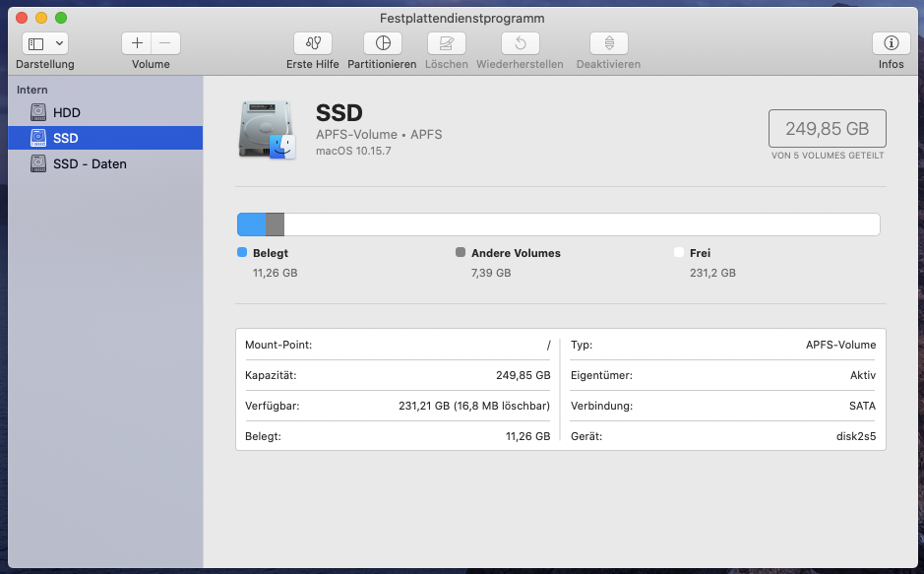Click the 249,85 GB capacity box

coord(827,129)
